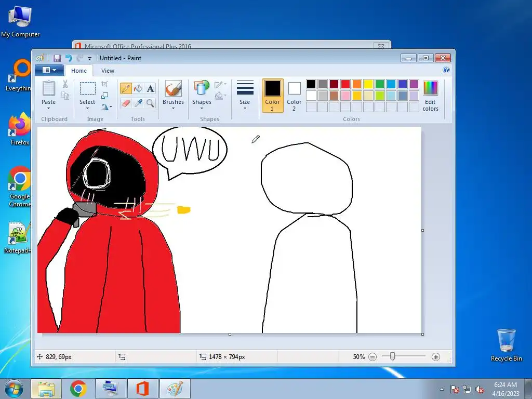The image size is (532, 399).
Task: Click the Redo arrow in quick access toolbar
Action: point(79,58)
